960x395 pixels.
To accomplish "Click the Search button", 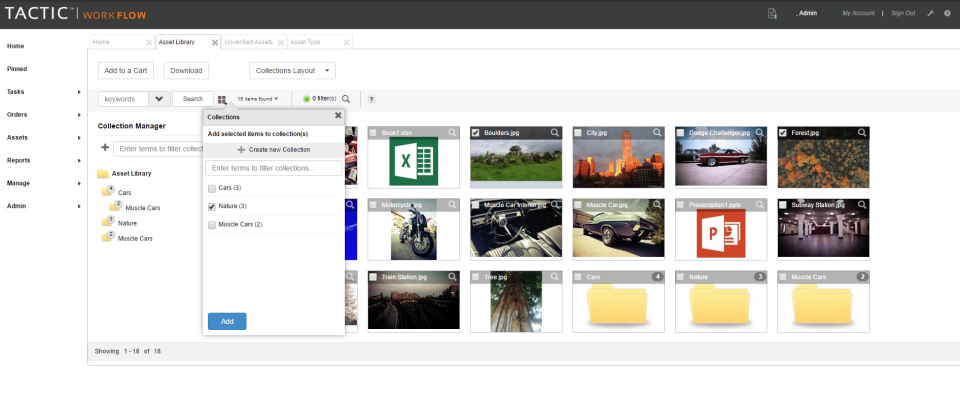I will tap(193, 99).
